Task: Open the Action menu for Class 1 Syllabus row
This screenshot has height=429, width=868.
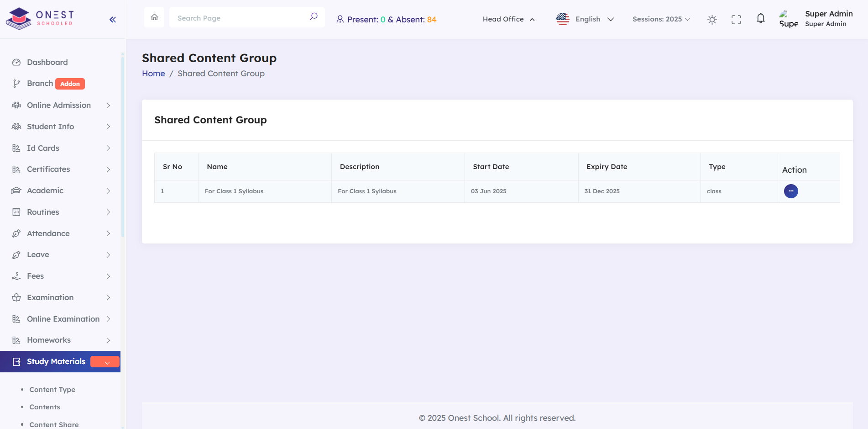Action: pos(790,191)
